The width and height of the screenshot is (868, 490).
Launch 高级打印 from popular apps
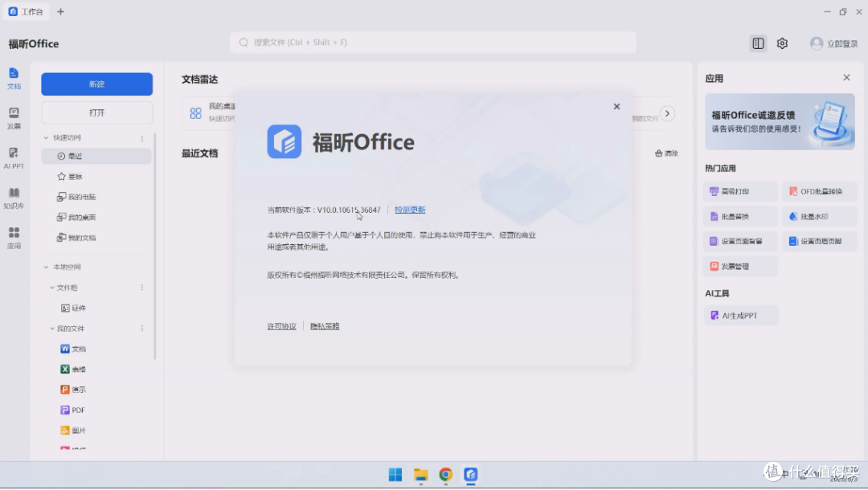(740, 191)
